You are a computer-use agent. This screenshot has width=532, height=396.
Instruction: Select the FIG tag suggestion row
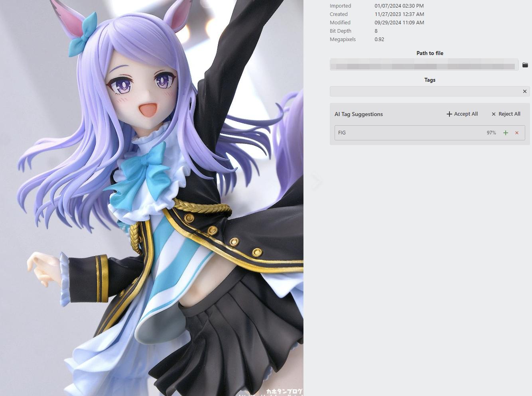430,133
